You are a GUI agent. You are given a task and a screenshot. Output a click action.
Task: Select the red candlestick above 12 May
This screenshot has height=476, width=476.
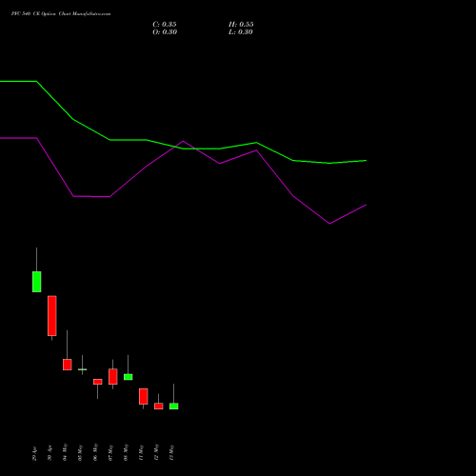[159, 407]
